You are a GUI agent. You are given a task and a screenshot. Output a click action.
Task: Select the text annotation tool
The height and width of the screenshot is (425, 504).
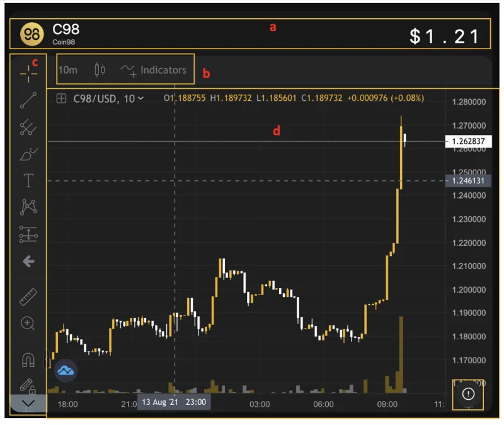coord(28,180)
